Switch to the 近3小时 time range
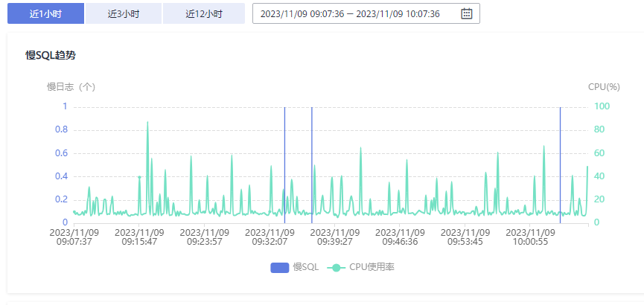 124,13
